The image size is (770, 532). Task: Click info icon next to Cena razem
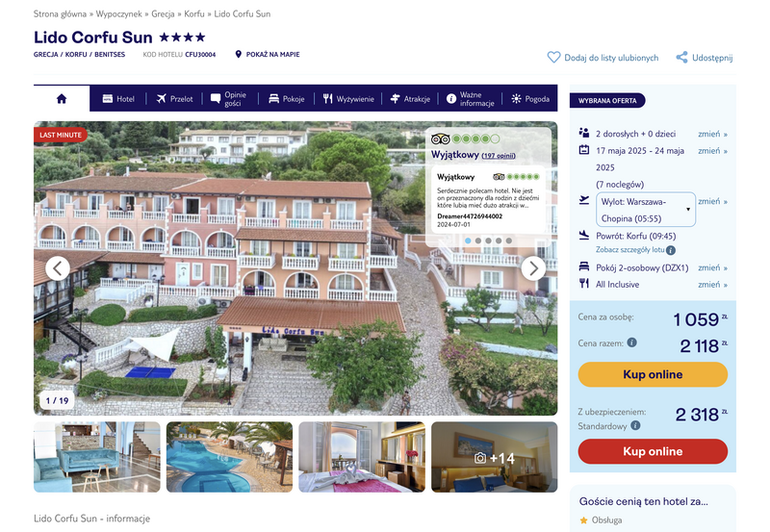click(632, 342)
